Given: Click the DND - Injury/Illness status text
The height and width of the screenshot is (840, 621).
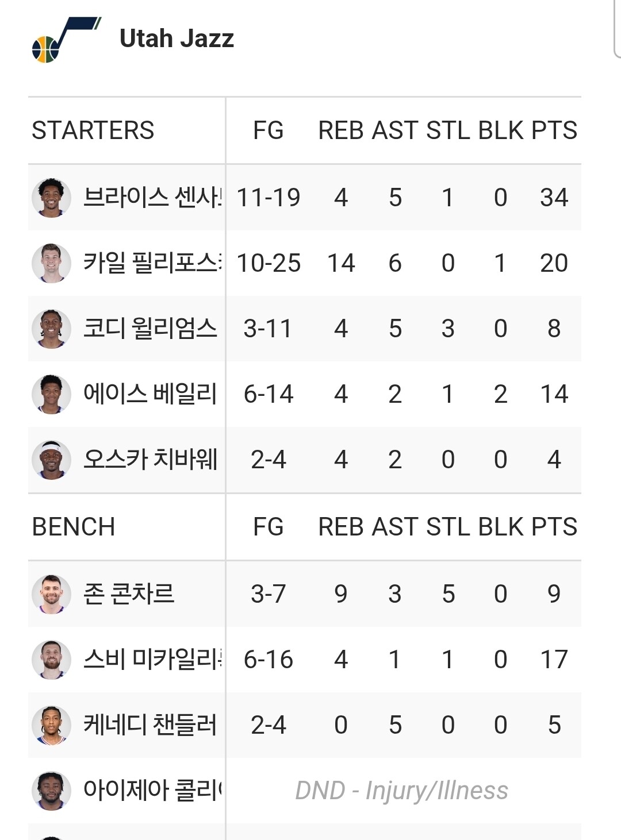Looking at the screenshot, I should point(401,791).
